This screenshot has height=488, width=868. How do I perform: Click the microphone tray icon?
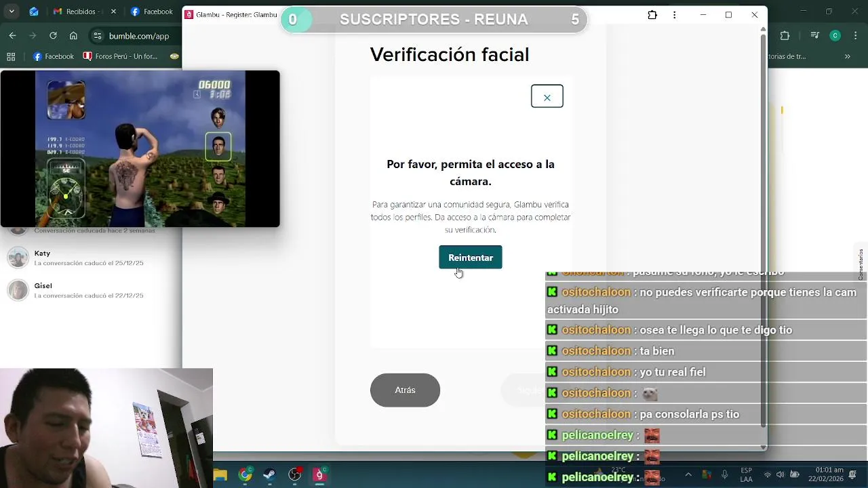[x=724, y=475]
